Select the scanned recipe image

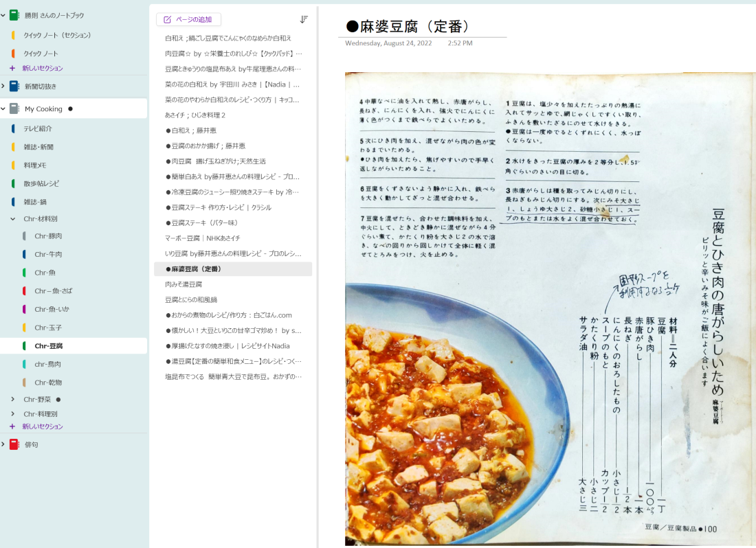pyautogui.click(x=550, y=308)
